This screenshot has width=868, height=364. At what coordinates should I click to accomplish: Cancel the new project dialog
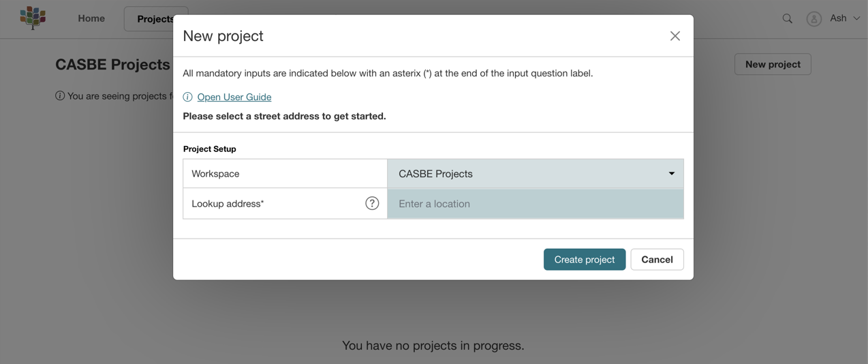pos(657,259)
